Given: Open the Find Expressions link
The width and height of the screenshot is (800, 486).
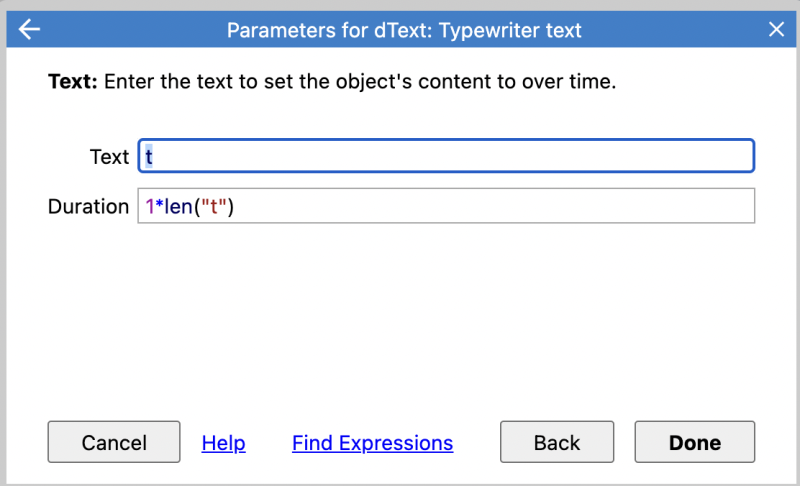Looking at the screenshot, I should 372,443.
